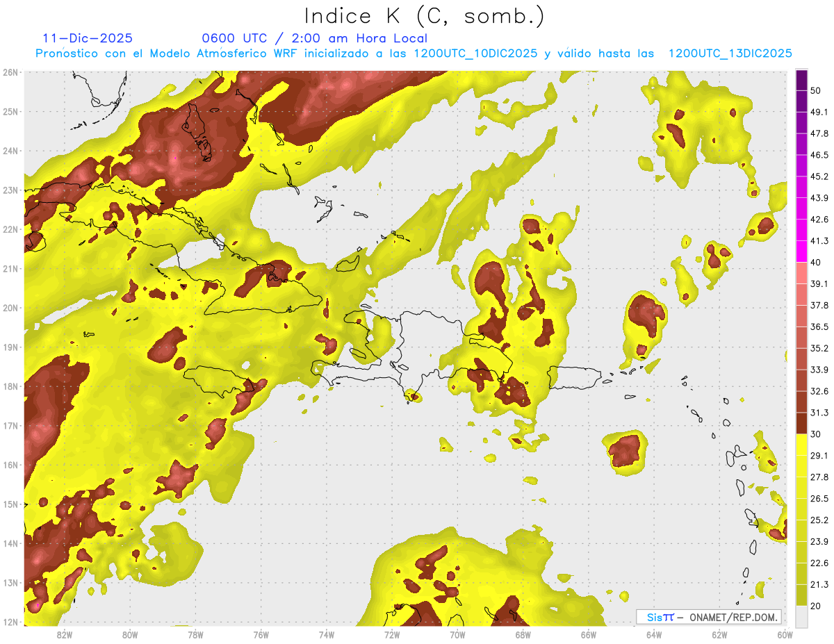Viewport: 834px width, 644px height.
Task: Click the '68W' longitude label
Action: [523, 634]
